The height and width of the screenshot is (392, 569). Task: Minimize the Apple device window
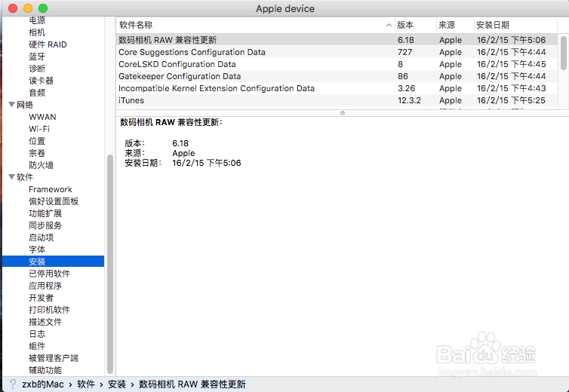pyautogui.click(x=28, y=8)
